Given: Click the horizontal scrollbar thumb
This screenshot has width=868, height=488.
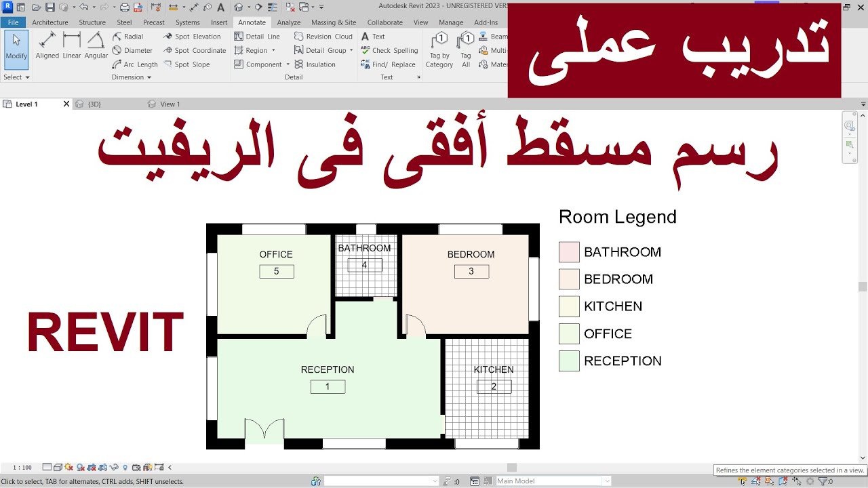Looking at the screenshot, I should tap(512, 467).
